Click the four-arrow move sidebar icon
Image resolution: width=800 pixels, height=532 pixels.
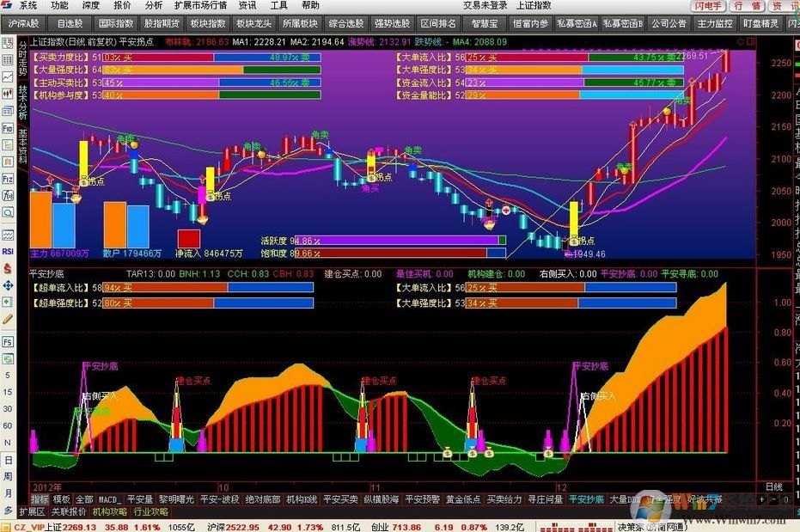[8, 285]
